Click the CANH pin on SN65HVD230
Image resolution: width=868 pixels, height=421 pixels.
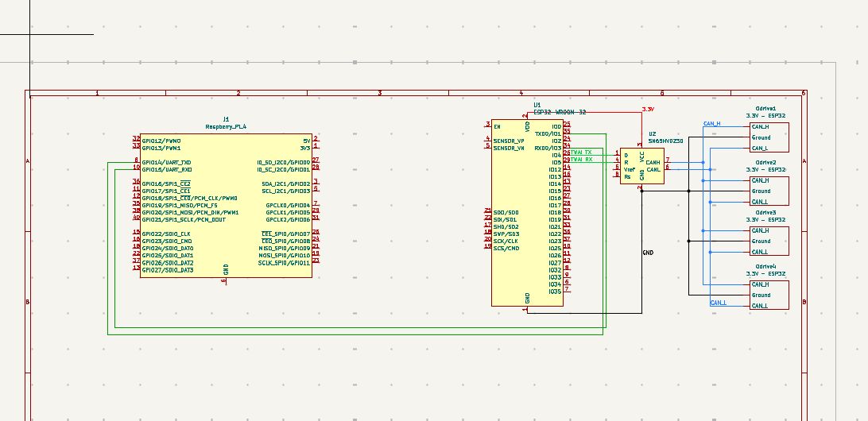pos(653,162)
